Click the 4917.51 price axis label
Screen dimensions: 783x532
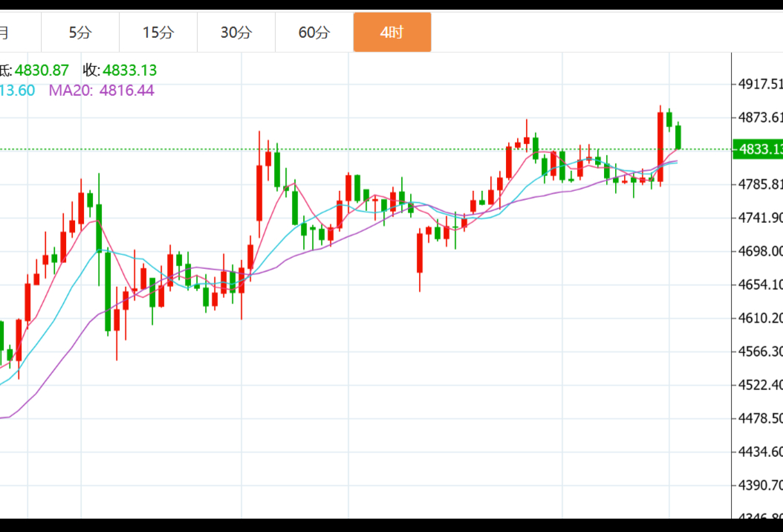point(759,84)
